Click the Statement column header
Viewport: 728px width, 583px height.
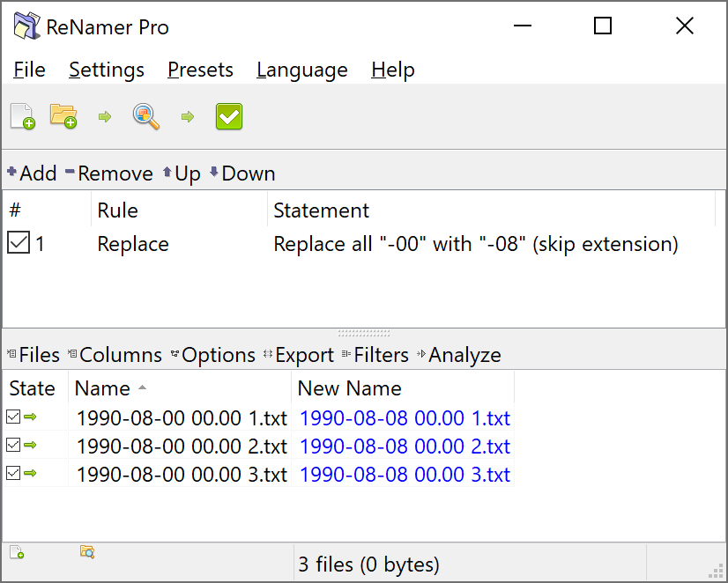[x=491, y=210]
